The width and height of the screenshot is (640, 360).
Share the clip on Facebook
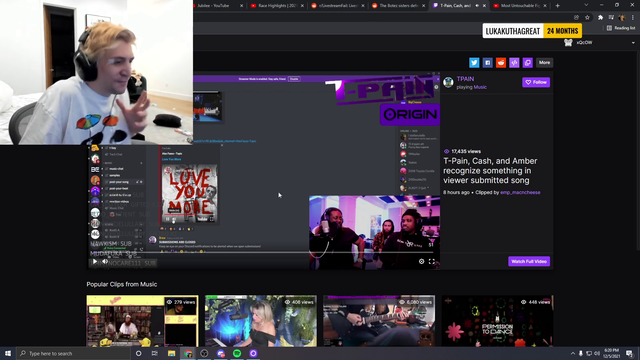point(487,62)
